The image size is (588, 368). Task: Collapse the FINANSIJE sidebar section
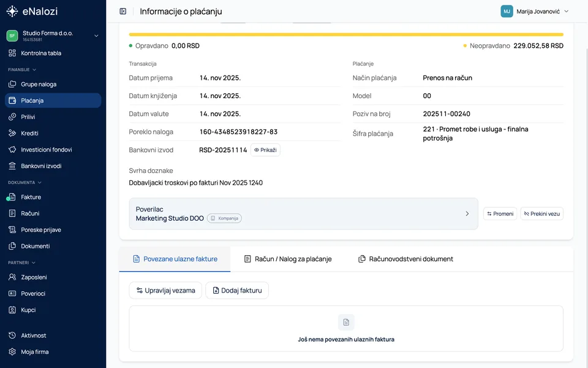pyautogui.click(x=22, y=69)
